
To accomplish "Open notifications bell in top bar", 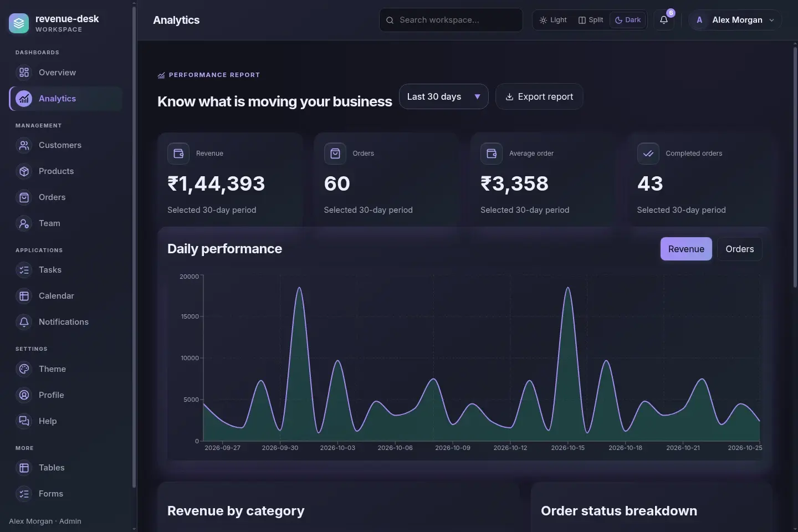I will pos(664,20).
